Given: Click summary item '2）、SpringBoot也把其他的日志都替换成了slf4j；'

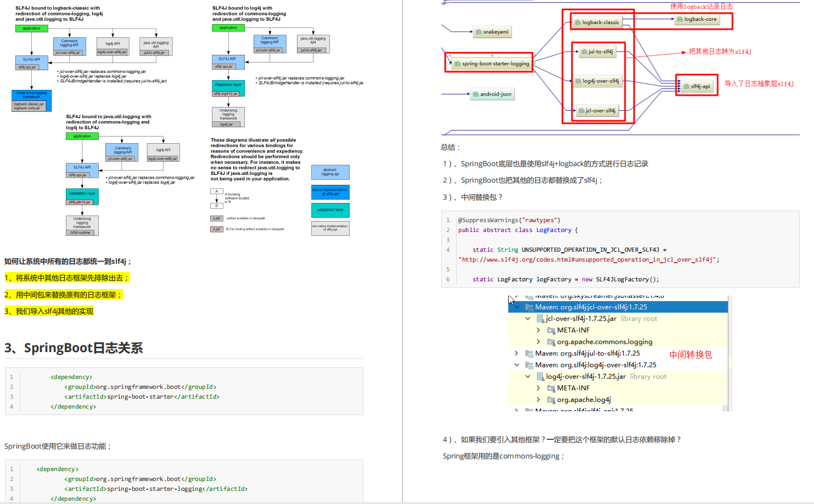Looking at the screenshot, I should (523, 180).
